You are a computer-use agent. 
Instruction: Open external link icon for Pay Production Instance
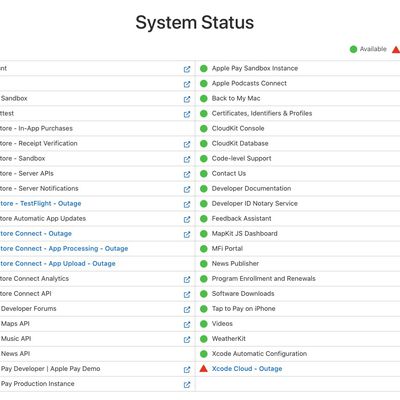coord(187,384)
